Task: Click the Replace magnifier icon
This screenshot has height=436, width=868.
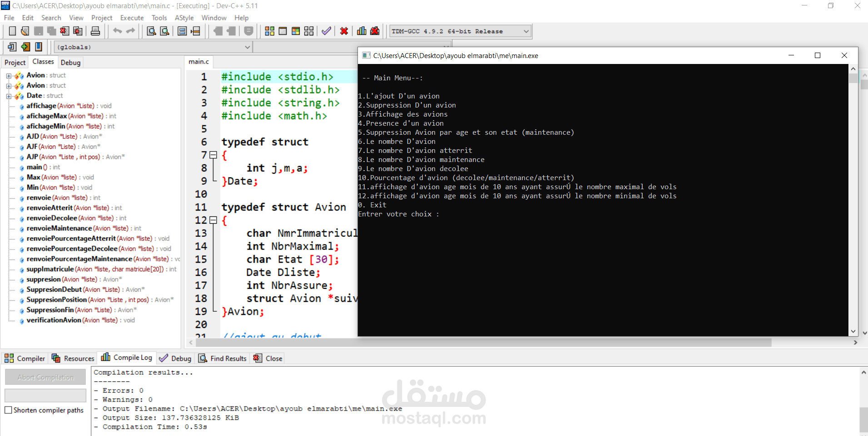Action: [165, 31]
